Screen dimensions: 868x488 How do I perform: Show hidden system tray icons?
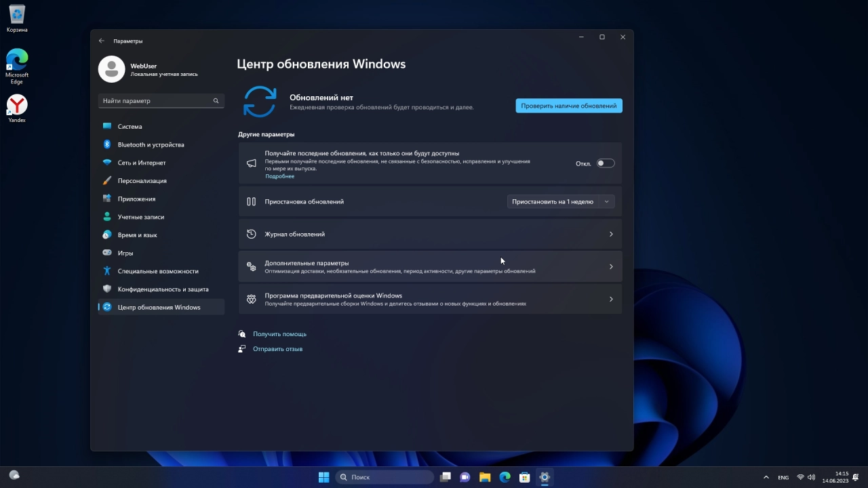(x=766, y=477)
